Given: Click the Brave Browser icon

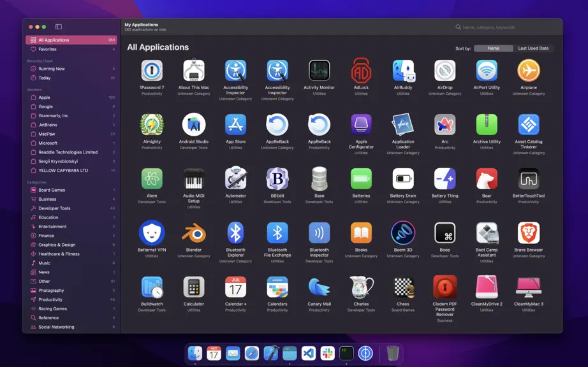Looking at the screenshot, I should point(529,233).
